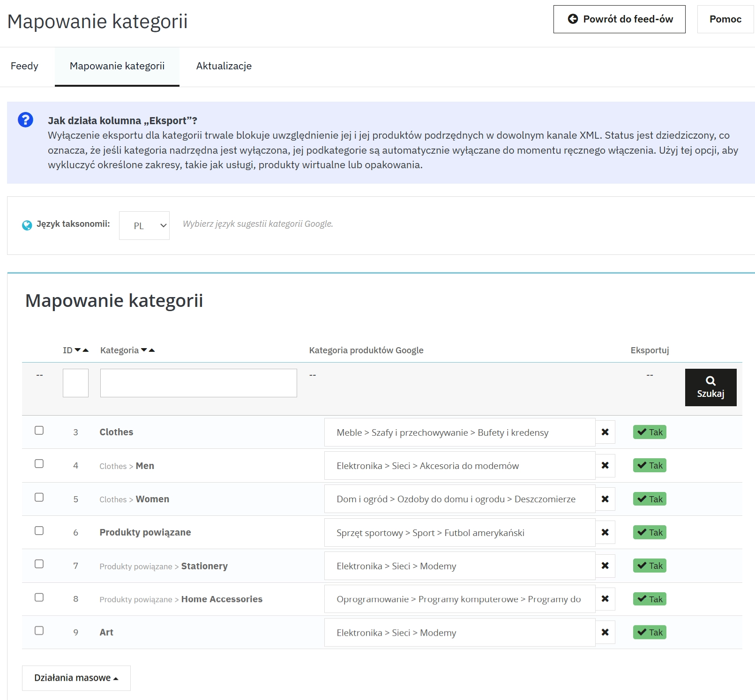Collapse the Działania masowe menu

76,678
